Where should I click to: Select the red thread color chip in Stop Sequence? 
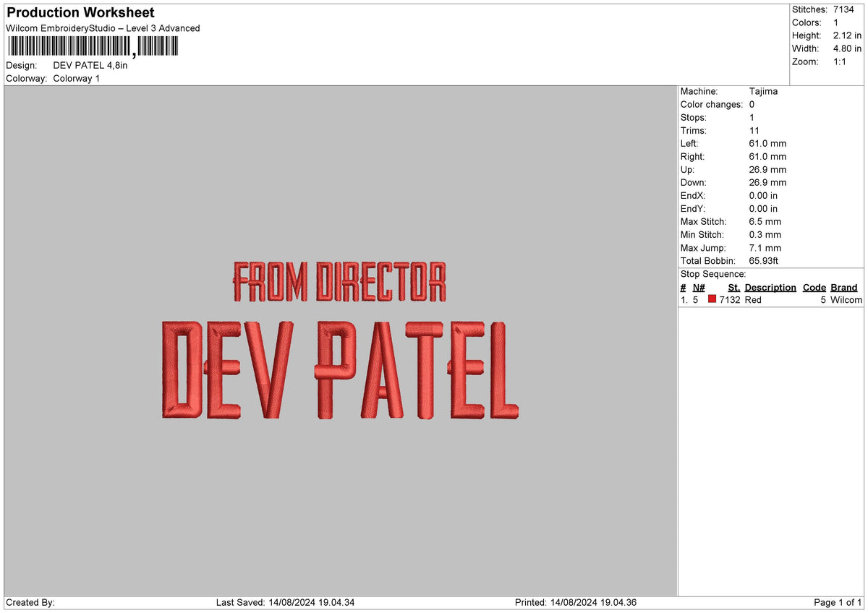711,299
